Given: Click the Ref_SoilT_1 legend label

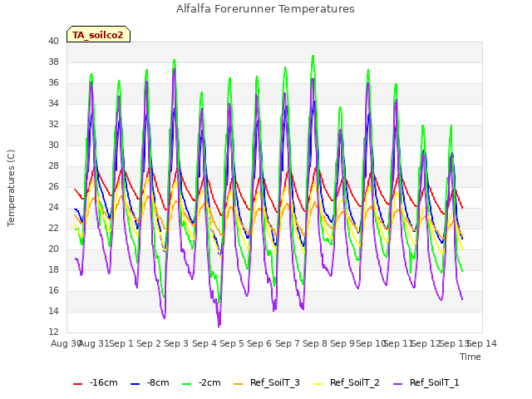Looking at the screenshot, I should pos(435,382).
